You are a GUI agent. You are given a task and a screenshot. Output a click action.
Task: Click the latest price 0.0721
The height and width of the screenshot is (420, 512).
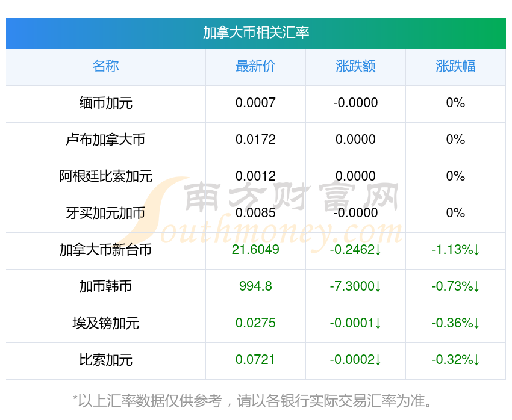pos(255,360)
